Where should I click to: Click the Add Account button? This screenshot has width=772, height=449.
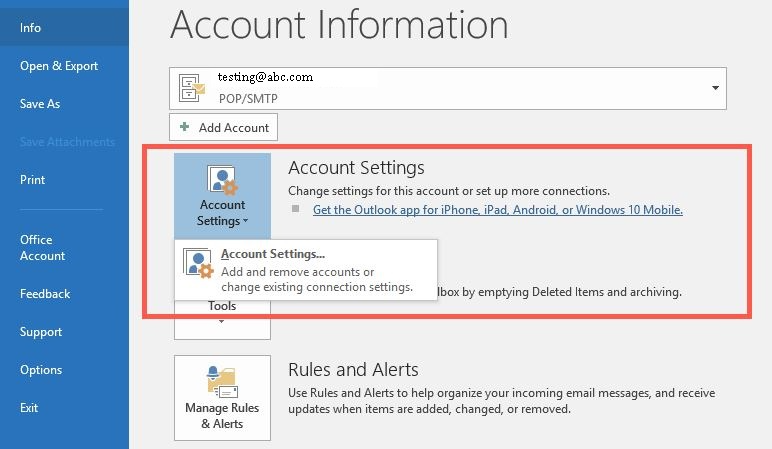pyautogui.click(x=224, y=128)
